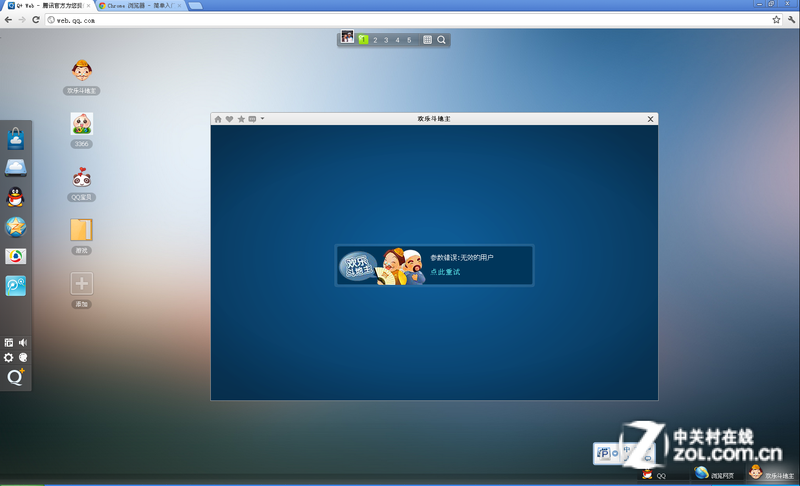This screenshot has height=486, width=800.
Task: Open Qzone star icon in sidebar
Action: coord(16,226)
